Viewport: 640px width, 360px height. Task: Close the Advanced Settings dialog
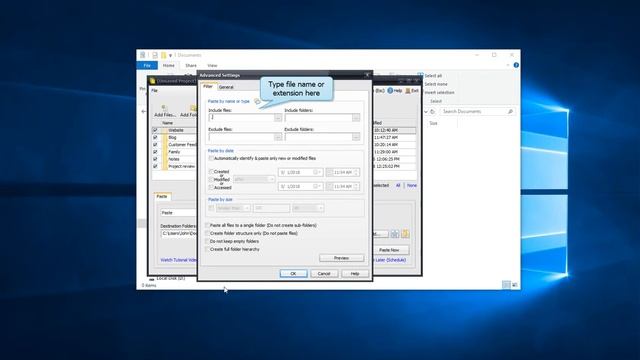coord(367,75)
